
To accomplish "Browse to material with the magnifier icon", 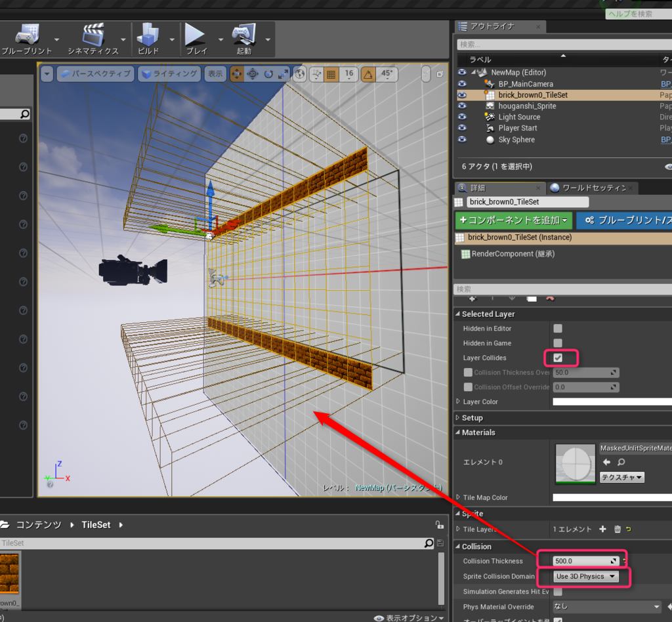I will [x=621, y=462].
